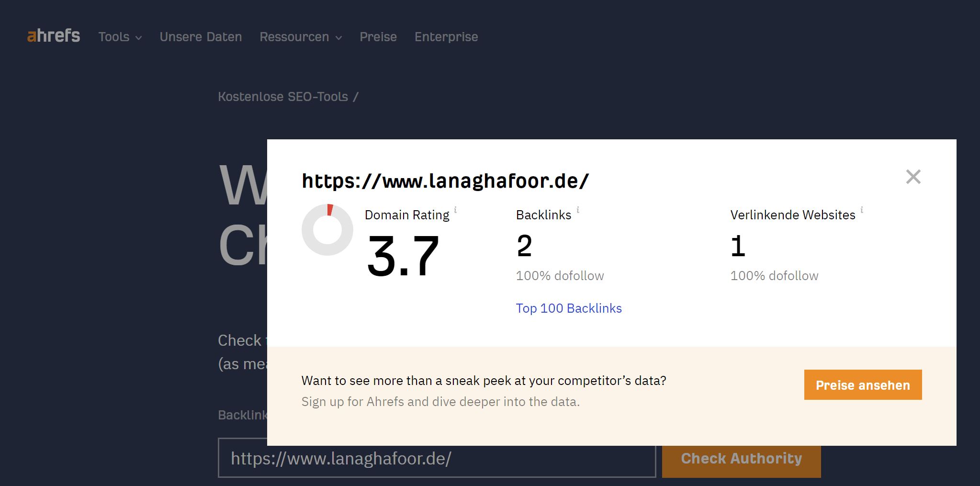Open Top 100 Backlinks link
Viewport: 980px width, 486px height.
[x=569, y=308]
